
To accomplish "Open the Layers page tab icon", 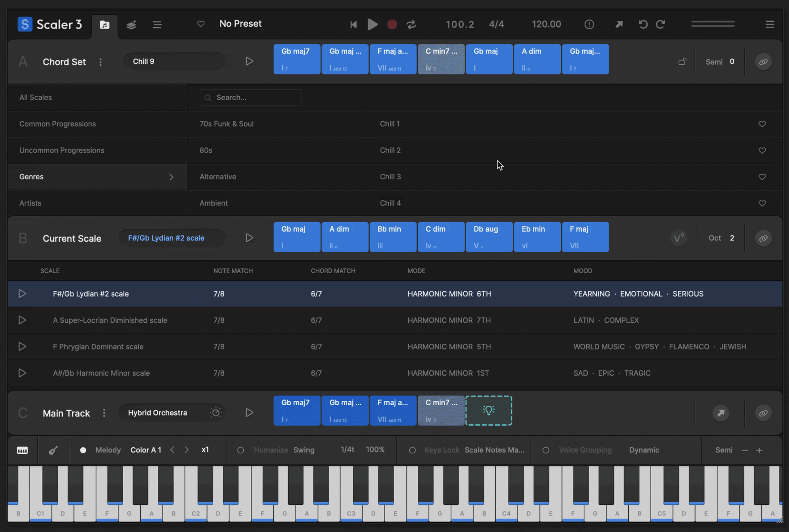I will point(131,25).
